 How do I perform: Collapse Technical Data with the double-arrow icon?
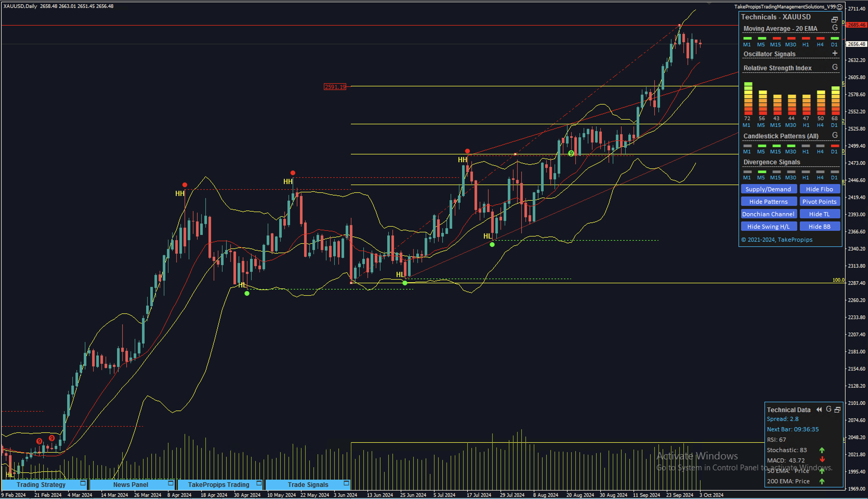tap(819, 410)
